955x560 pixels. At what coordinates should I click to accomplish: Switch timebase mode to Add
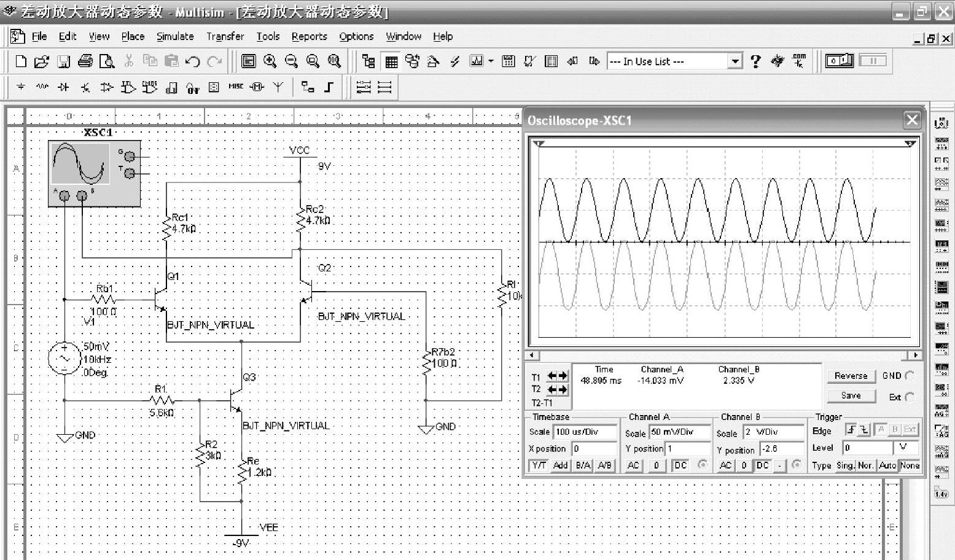(560, 465)
